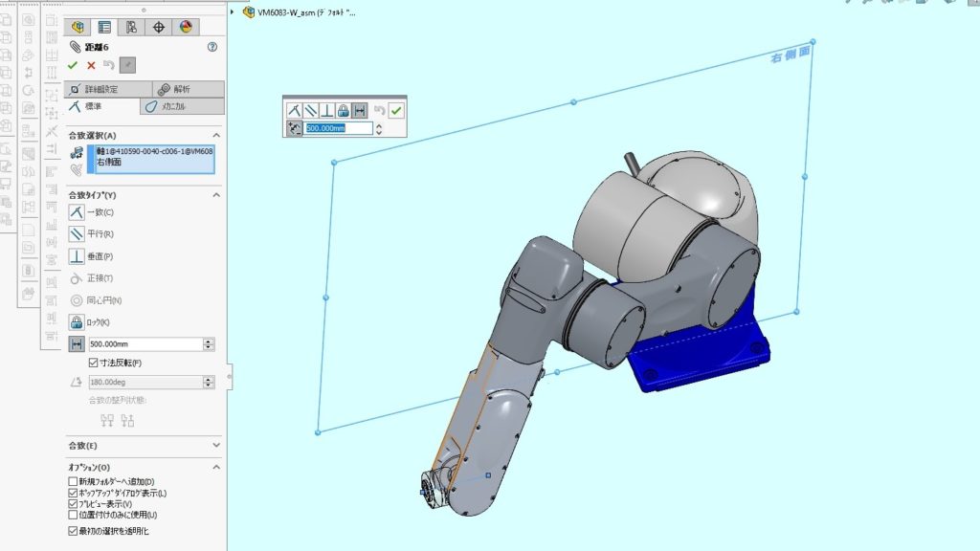This screenshot has width=980, height=551.
Task: Pick the 垂直(P) perpendicular mate type
Action: 78,256
